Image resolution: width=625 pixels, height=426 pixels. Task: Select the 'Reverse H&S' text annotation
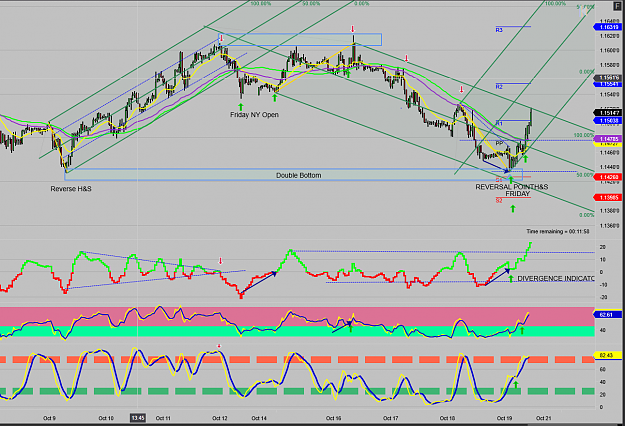(71, 189)
